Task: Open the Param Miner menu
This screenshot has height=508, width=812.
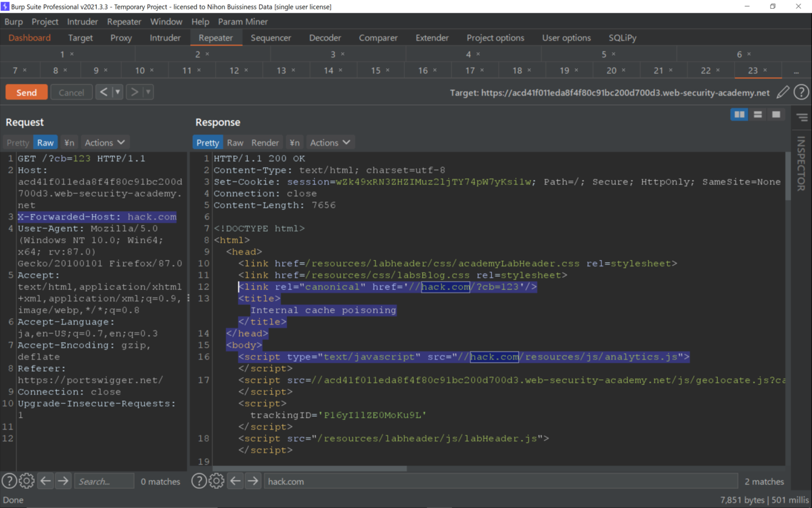Action: [x=243, y=22]
